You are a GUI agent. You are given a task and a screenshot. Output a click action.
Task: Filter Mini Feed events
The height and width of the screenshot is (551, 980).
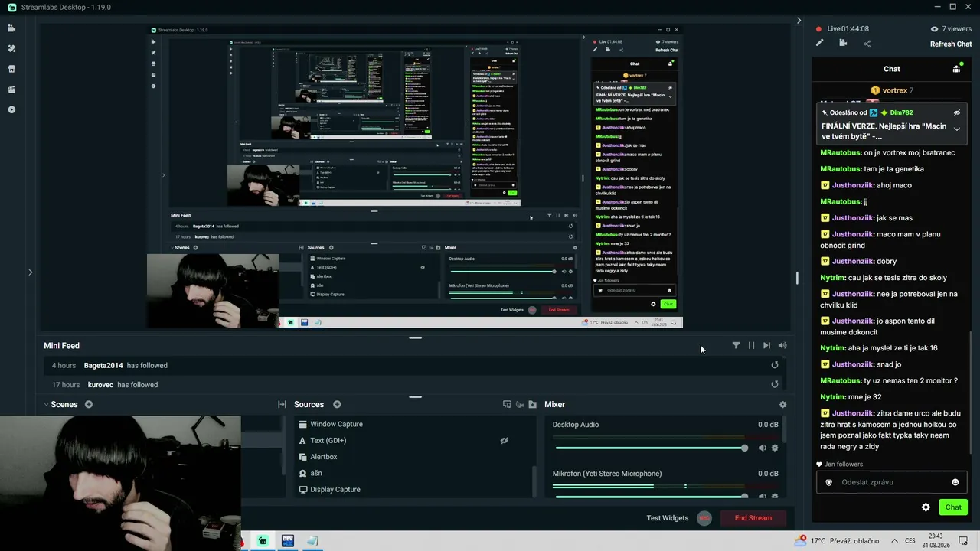[x=736, y=345]
